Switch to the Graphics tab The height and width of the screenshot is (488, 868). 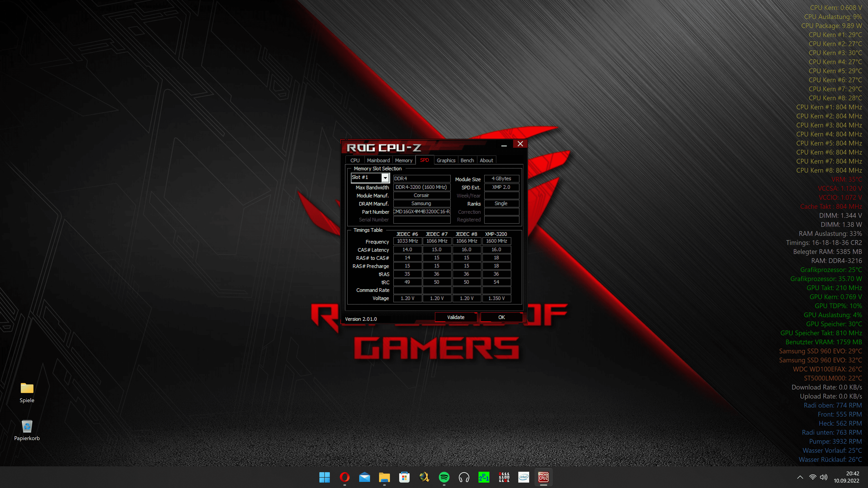click(446, 160)
